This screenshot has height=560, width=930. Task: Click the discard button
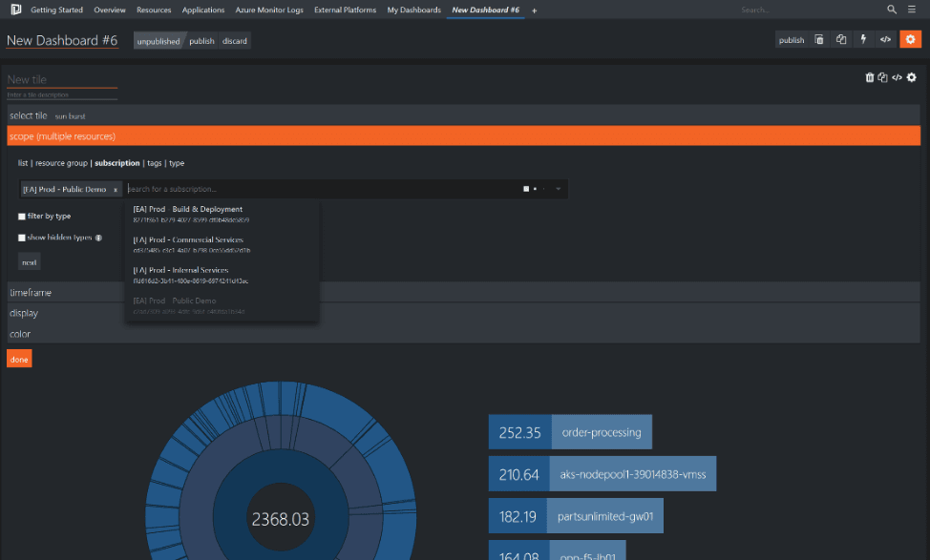[x=234, y=41]
